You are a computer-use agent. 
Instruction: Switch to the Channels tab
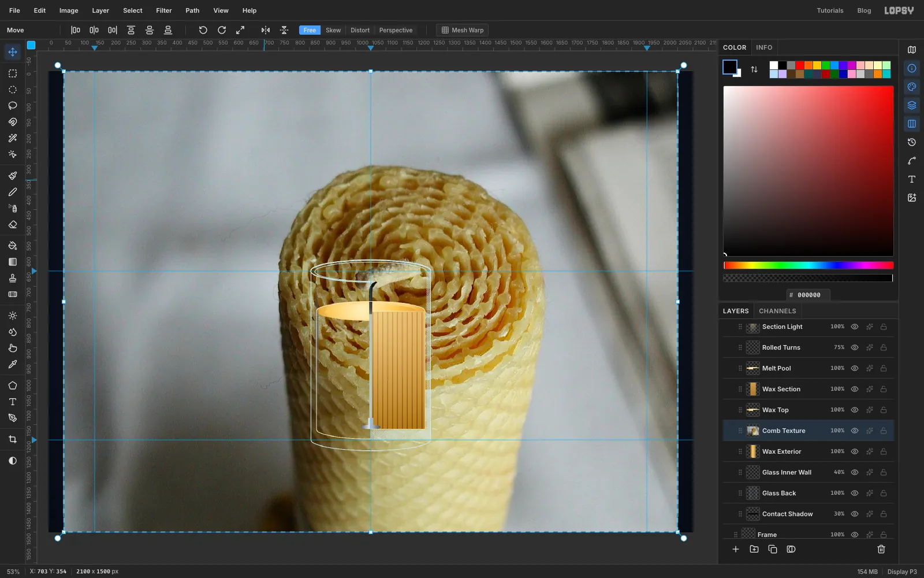click(777, 311)
